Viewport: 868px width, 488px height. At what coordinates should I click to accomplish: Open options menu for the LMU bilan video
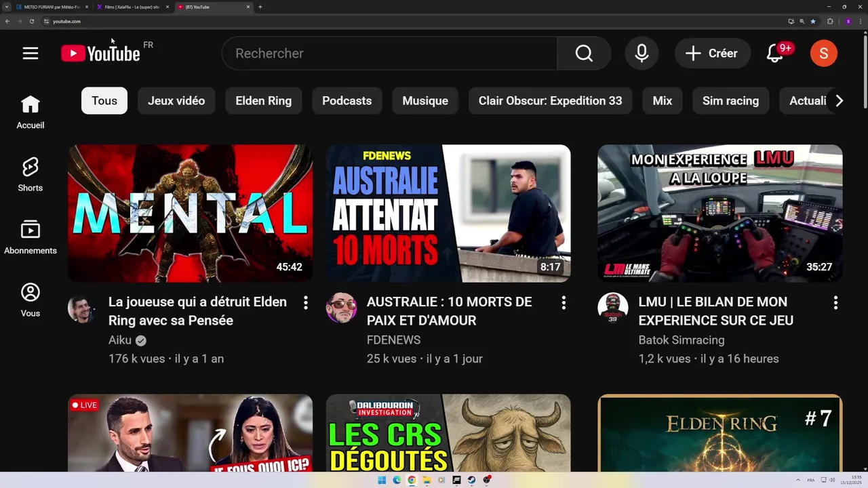coord(835,303)
